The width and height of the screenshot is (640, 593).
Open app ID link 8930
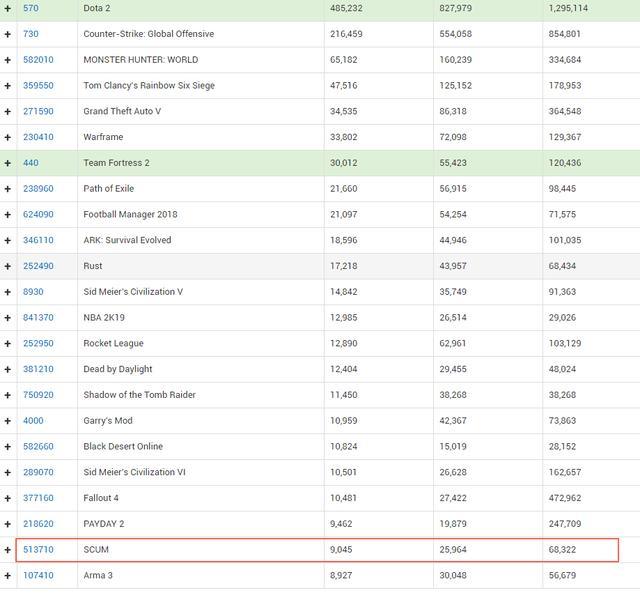(x=33, y=291)
